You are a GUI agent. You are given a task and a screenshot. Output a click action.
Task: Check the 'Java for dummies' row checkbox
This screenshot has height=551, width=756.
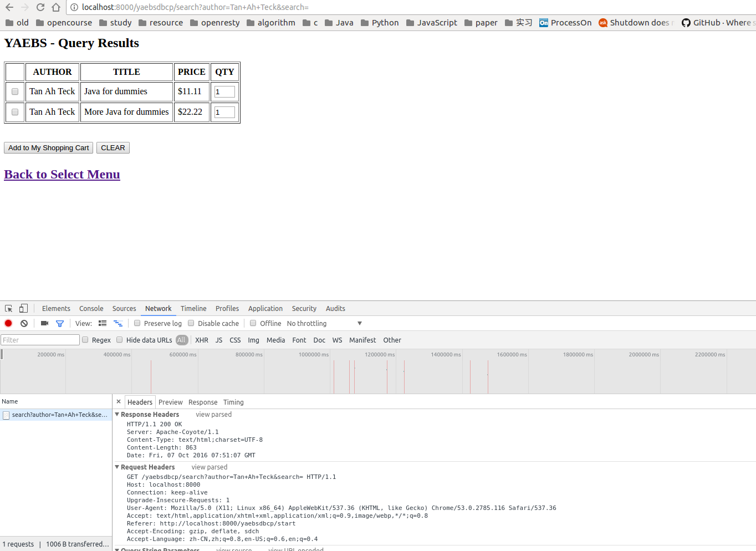point(15,92)
